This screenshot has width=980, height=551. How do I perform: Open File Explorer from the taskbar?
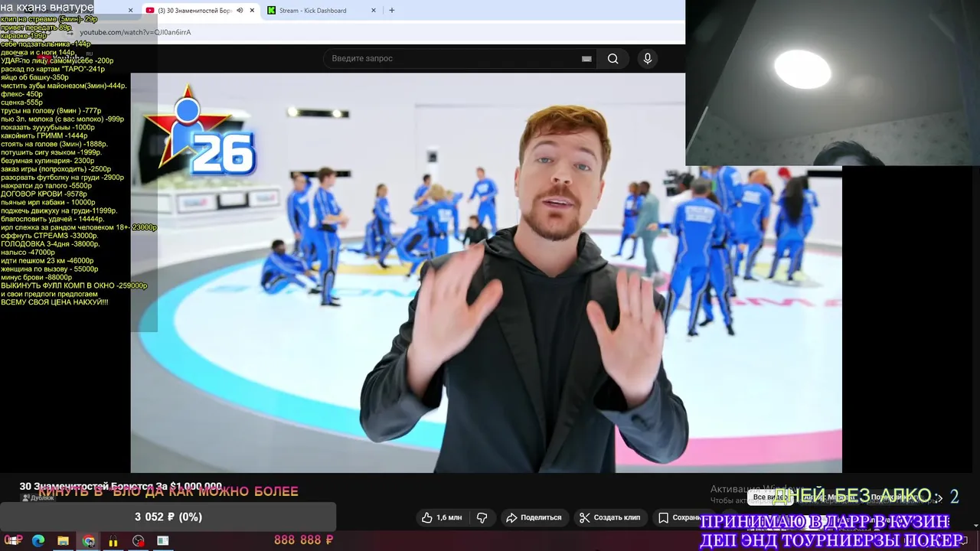(x=63, y=541)
